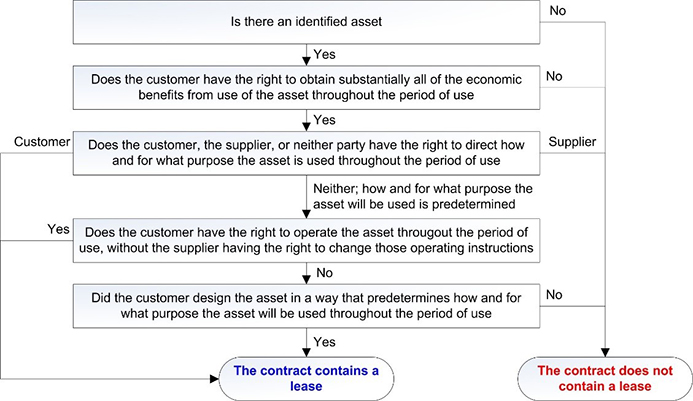693x401 pixels.
Task: Click the 'Customer' branch label
Action: point(42,142)
